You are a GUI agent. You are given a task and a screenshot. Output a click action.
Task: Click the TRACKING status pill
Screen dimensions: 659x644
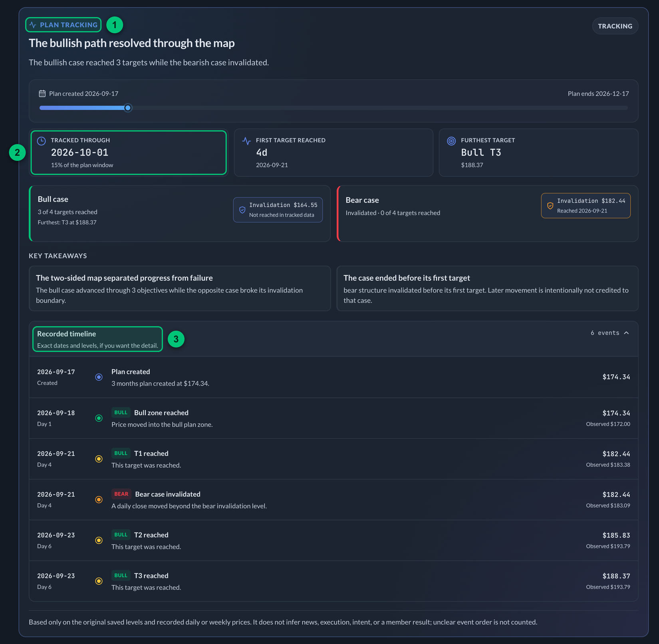pyautogui.click(x=615, y=26)
